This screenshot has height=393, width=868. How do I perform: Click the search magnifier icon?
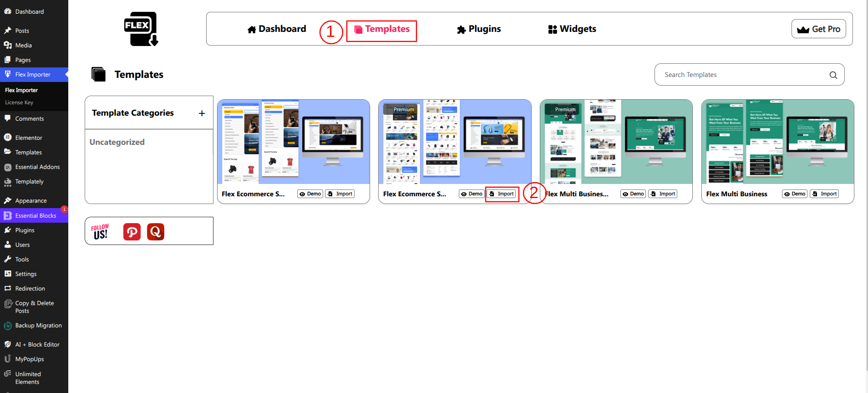tap(833, 75)
